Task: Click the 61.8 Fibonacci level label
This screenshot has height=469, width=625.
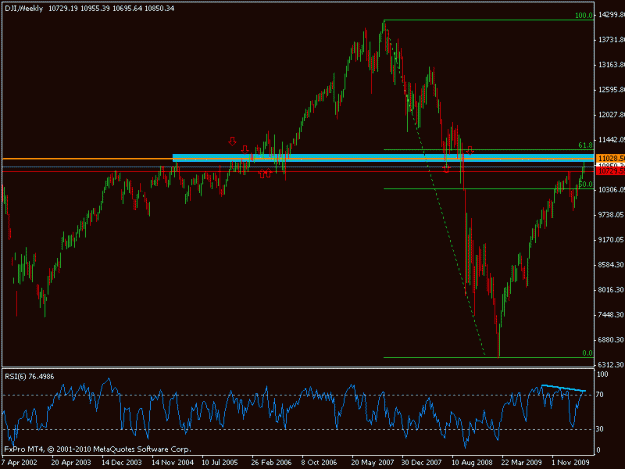Action: 586,145
